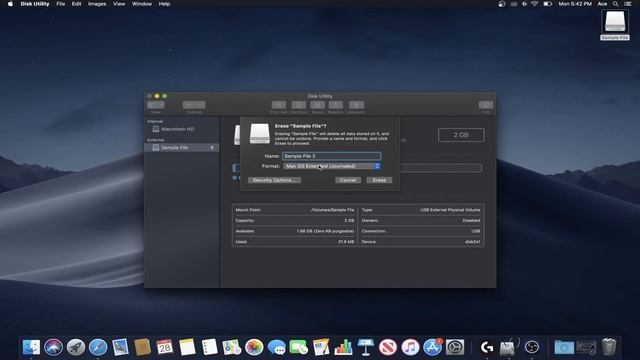The width and height of the screenshot is (640, 360).
Task: Open Security Options in the erase dialog
Action: 274,180
